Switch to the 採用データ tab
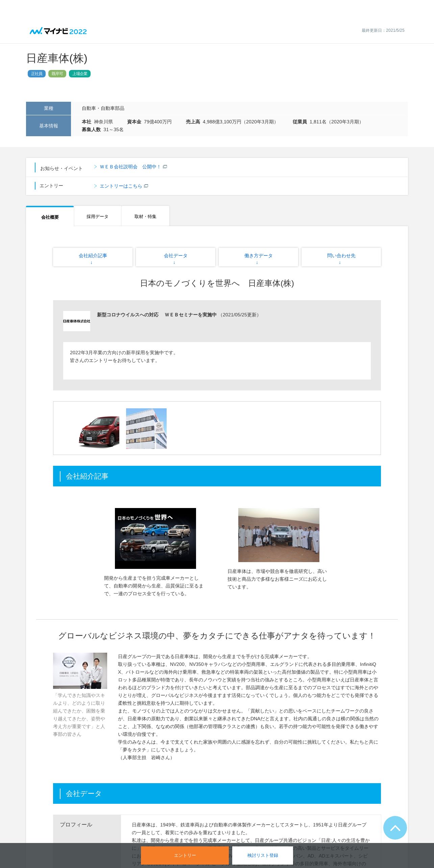This screenshot has height=868, width=434. pos(97,216)
